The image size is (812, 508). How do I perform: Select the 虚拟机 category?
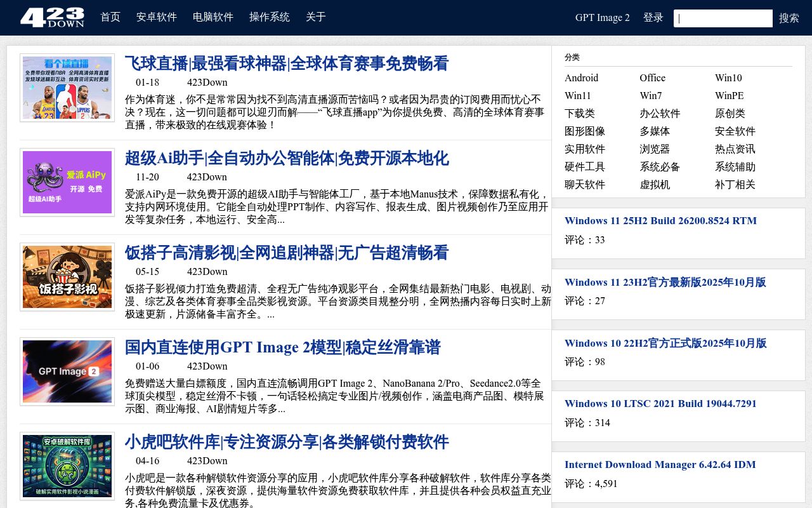coord(655,185)
